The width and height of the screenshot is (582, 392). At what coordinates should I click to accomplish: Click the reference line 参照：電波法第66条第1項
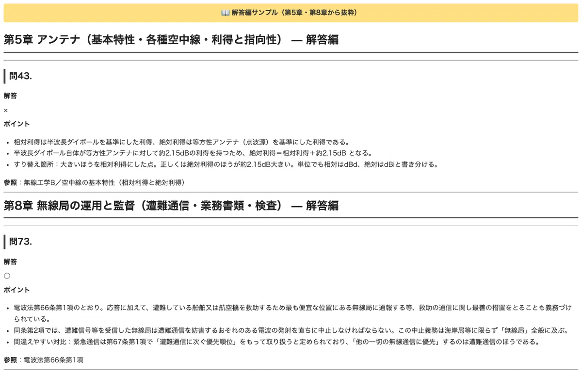click(44, 360)
